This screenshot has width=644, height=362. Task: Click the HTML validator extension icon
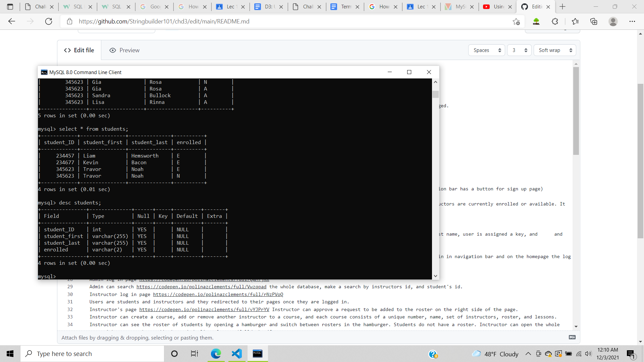[x=536, y=21]
